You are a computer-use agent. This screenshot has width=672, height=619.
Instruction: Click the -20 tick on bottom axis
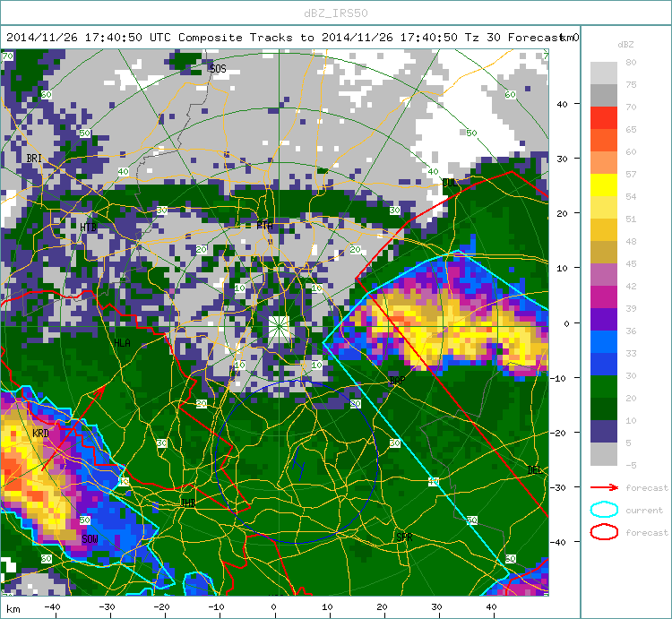[x=162, y=607]
